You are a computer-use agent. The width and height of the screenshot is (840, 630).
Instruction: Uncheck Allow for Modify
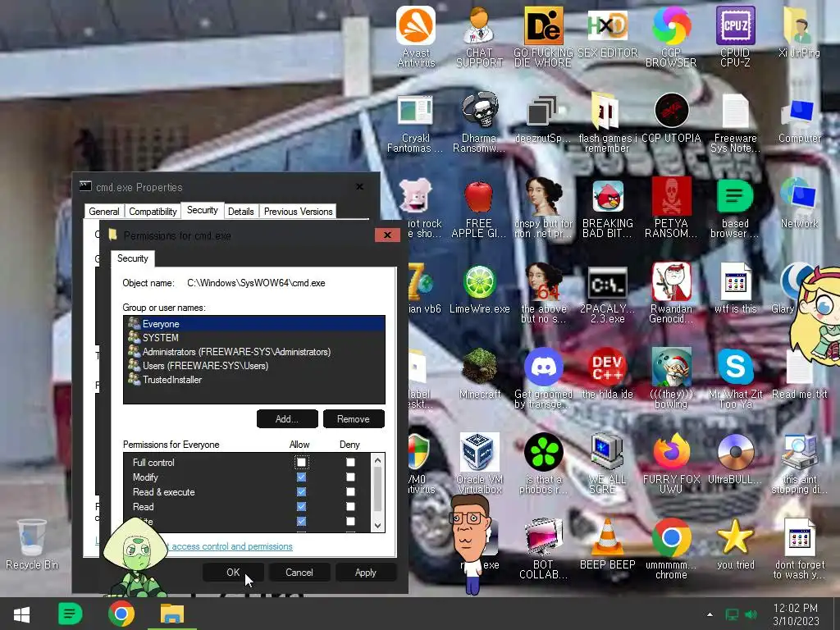pyautogui.click(x=301, y=477)
